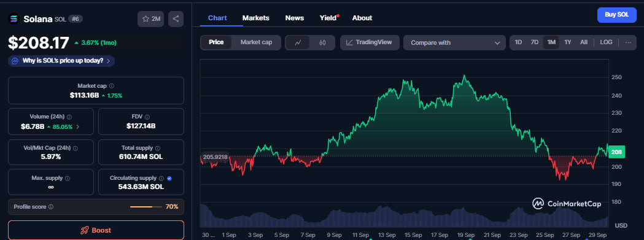Image resolution: width=644 pixels, height=240 pixels.
Task: Switch to the Markets tab
Action: point(256,18)
